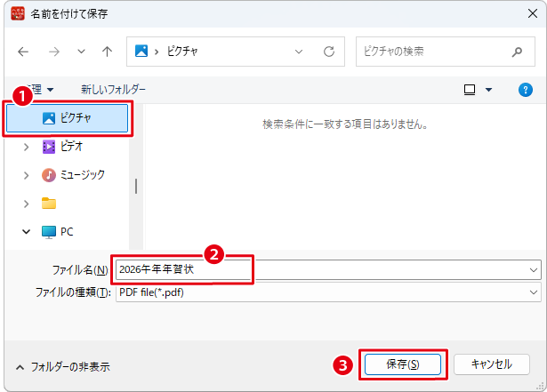The width and height of the screenshot is (547, 392).
Task: Click the PC computer icon
Action: (x=49, y=231)
